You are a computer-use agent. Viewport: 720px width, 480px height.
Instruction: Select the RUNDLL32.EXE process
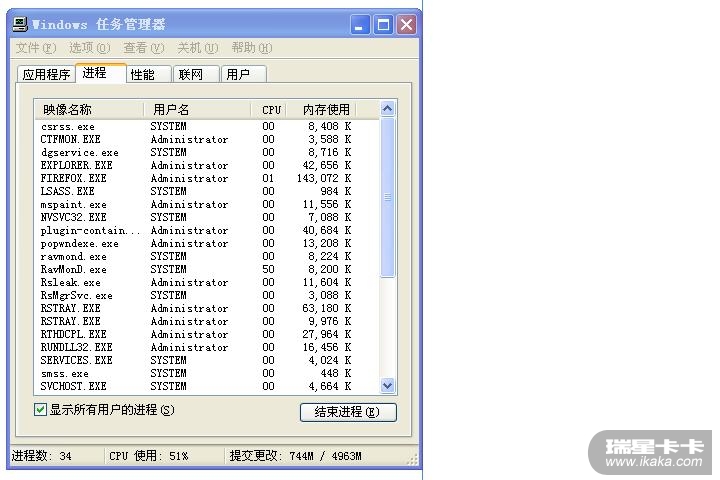207,347
